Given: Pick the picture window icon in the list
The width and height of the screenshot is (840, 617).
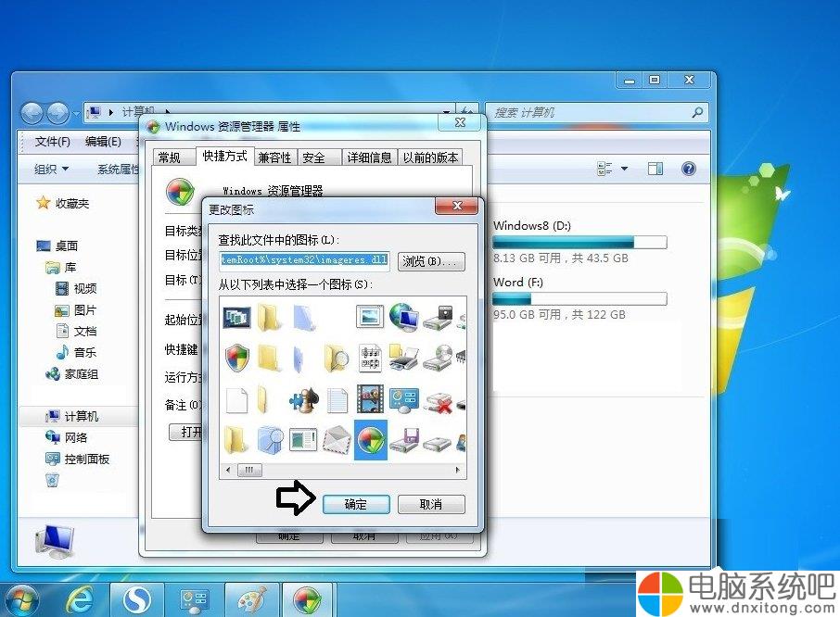Looking at the screenshot, I should (370, 316).
